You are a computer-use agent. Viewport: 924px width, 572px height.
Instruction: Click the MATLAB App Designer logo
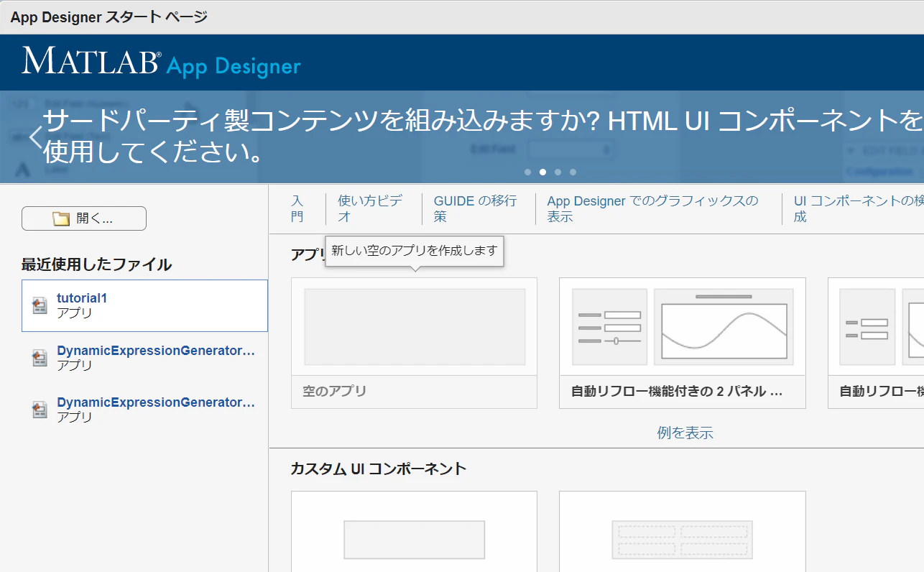point(161,62)
